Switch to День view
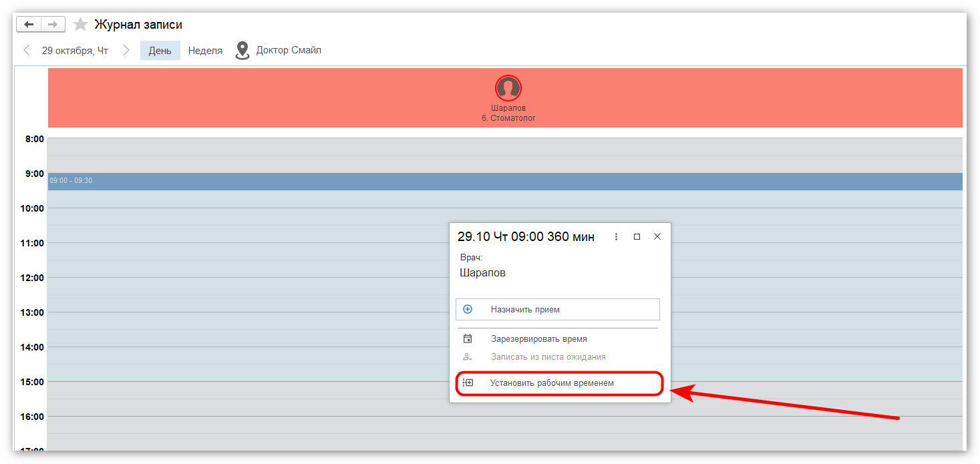Screen dimensions: 980x464 click(160, 51)
